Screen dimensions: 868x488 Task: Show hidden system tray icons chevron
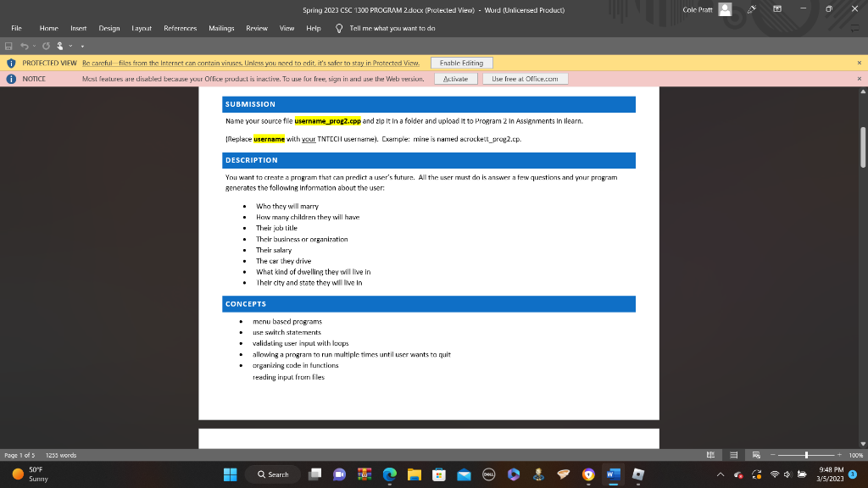pyautogui.click(x=721, y=474)
